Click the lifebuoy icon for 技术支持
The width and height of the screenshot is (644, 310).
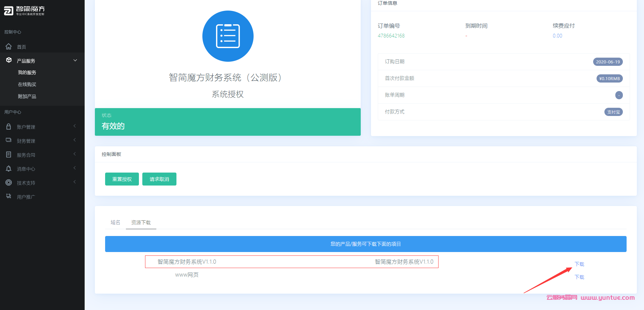(x=9, y=182)
